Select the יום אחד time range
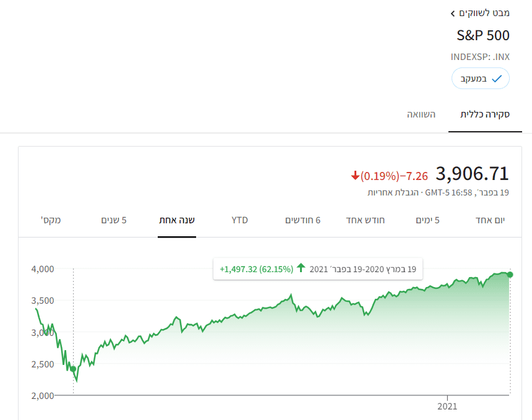The width and height of the screenshot is (532, 420). [x=490, y=220]
